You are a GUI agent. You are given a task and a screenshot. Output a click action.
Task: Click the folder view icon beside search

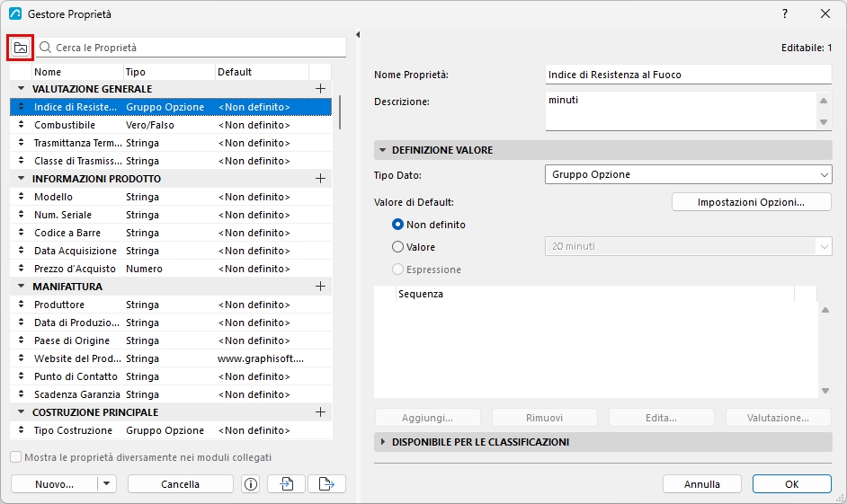(21, 48)
